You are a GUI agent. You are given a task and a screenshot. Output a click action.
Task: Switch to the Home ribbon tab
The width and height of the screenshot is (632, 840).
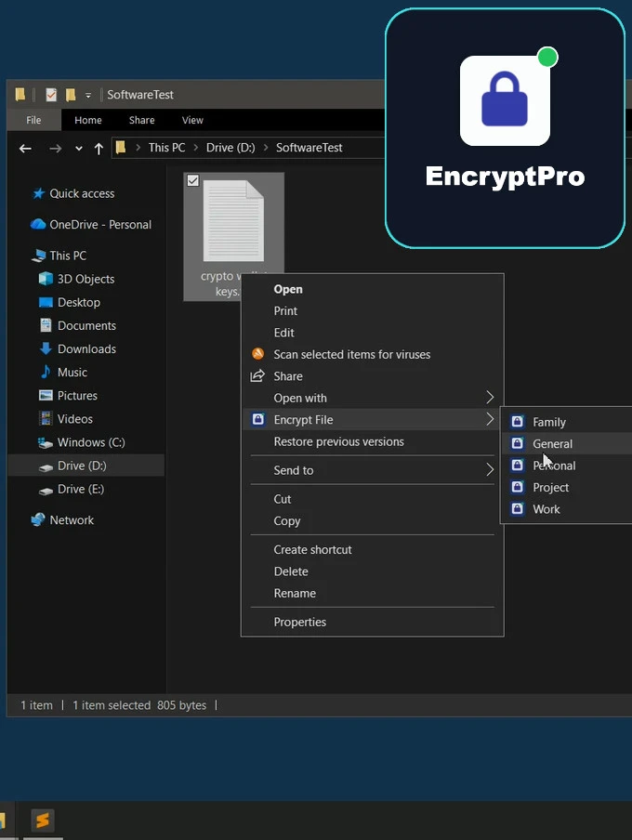click(x=88, y=120)
